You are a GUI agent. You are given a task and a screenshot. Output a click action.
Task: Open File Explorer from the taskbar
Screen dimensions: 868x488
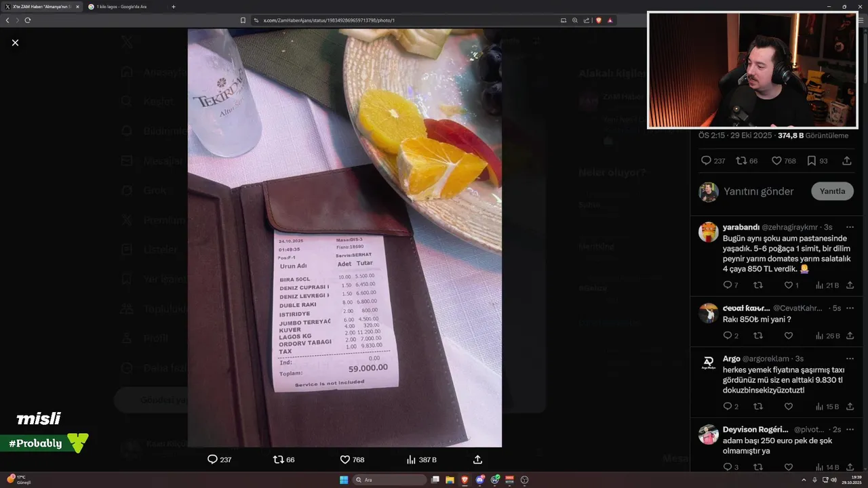[x=450, y=480]
